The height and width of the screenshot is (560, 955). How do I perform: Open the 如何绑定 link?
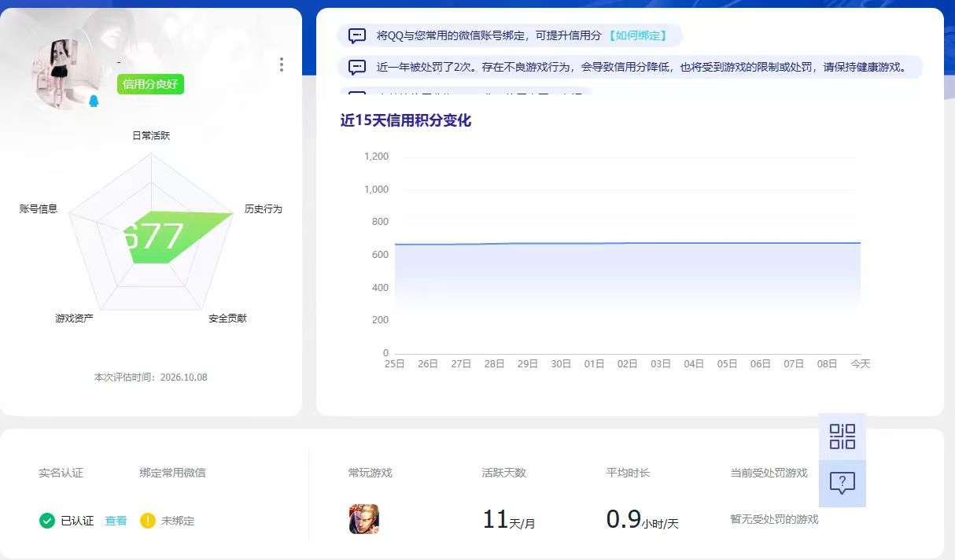tap(637, 35)
